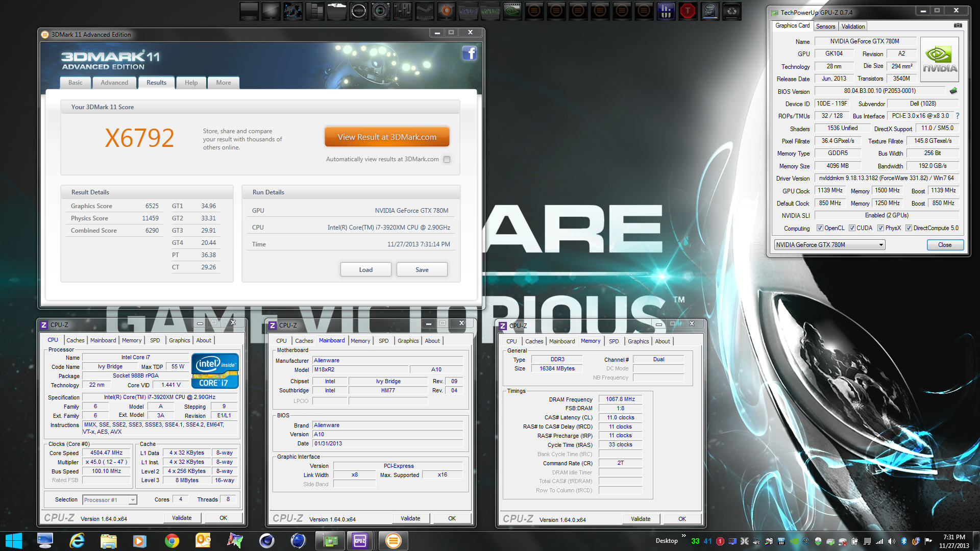Click the X6792 score value
The width and height of the screenshot is (980, 551).
click(x=139, y=138)
